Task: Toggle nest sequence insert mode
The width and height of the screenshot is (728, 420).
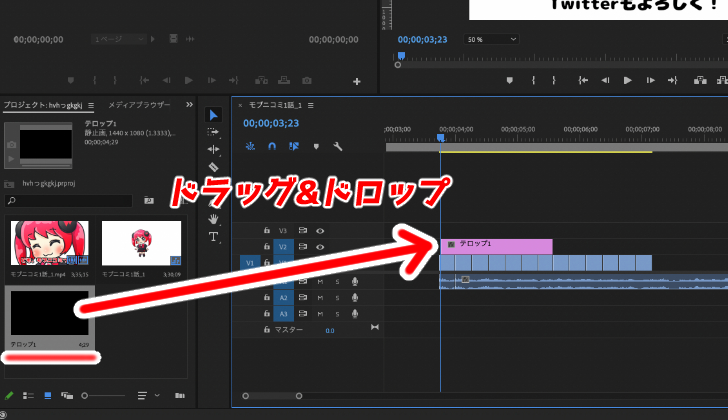Action: (x=250, y=147)
